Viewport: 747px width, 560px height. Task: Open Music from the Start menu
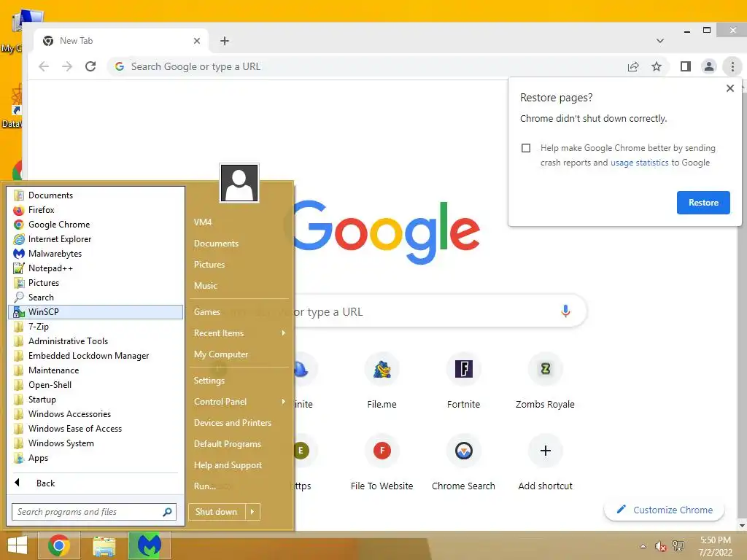pyautogui.click(x=239, y=286)
